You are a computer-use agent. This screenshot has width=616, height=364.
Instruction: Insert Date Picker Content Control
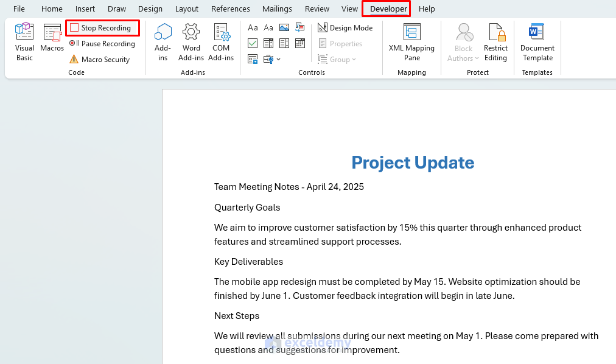click(x=299, y=43)
